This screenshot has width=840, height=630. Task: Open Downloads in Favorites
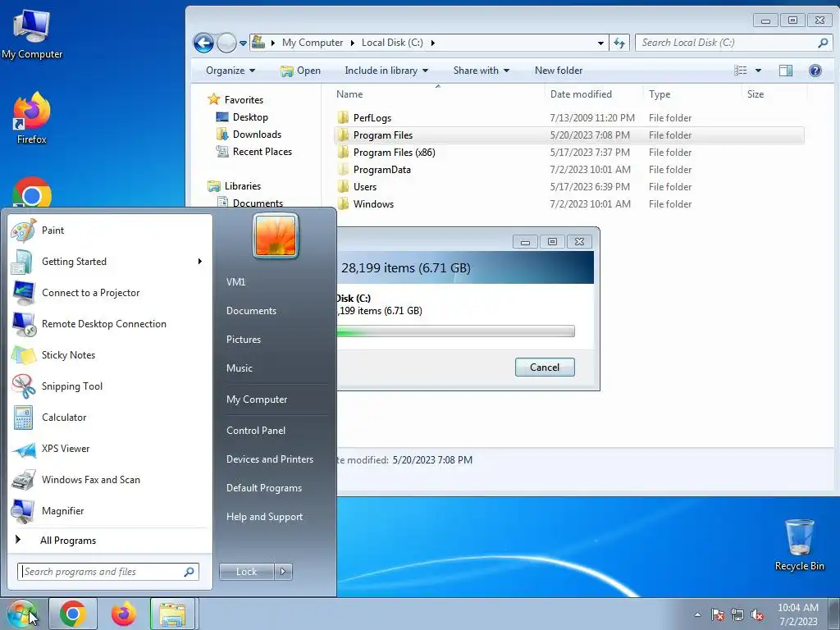coord(249,135)
